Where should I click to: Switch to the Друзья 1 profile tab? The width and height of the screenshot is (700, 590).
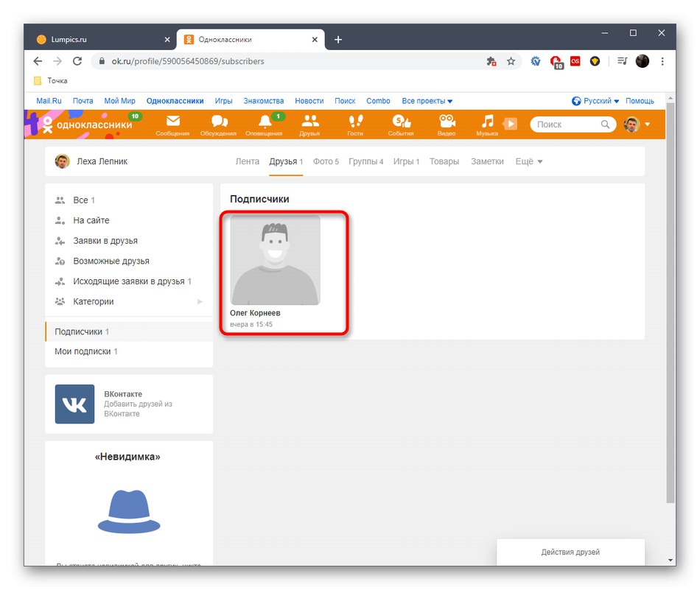click(x=286, y=161)
